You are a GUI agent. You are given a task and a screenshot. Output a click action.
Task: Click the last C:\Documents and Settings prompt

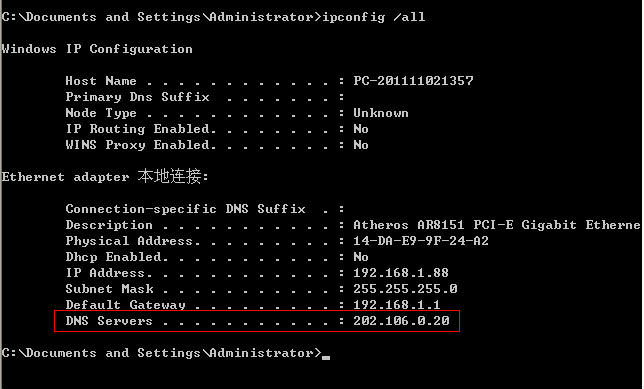coord(161,353)
